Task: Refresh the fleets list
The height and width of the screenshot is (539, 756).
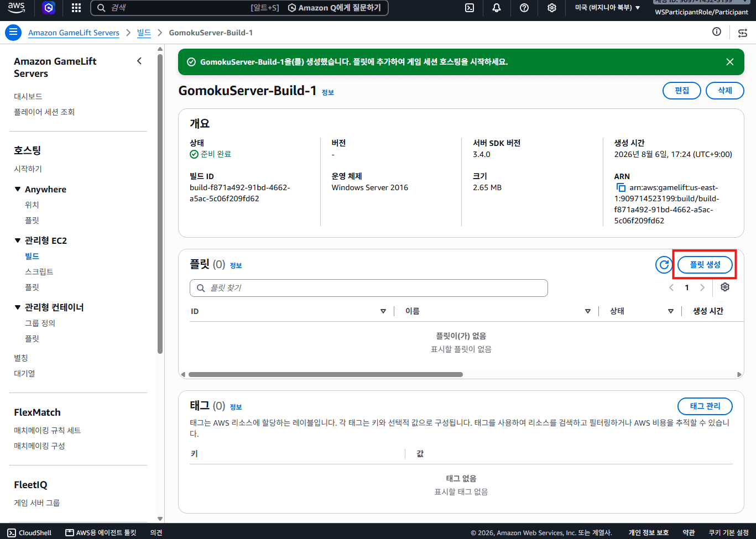Action: (664, 265)
